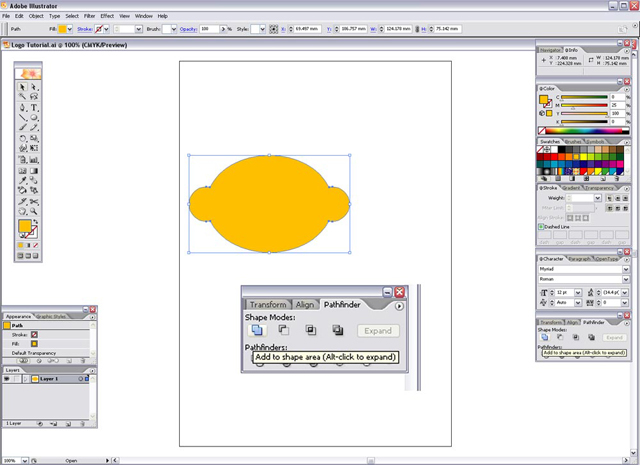
Task: Select the Symbol Sprayer tool
Action: click(22, 160)
